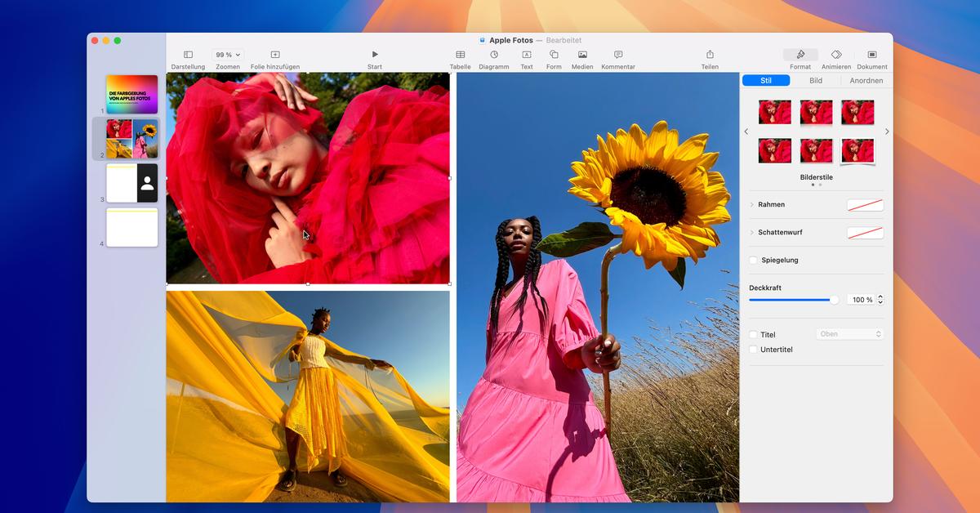
Task: Insert a table using Tabelle
Action: coord(461,60)
